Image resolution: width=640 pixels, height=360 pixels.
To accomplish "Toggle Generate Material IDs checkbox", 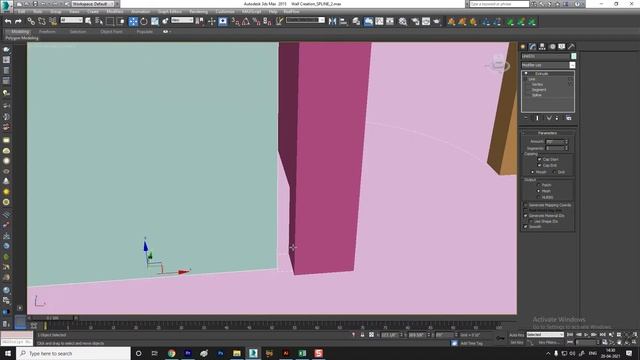I will [525, 216].
